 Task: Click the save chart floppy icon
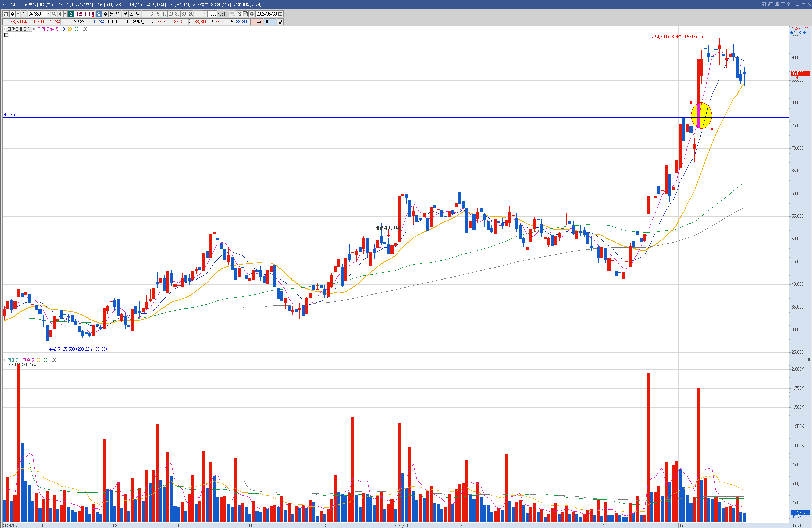click(x=245, y=14)
